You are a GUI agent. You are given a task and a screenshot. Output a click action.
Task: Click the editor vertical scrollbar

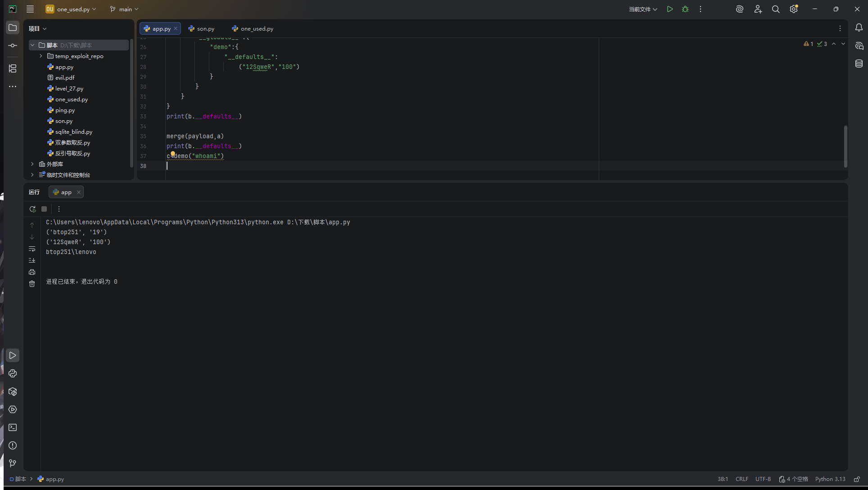point(845,146)
